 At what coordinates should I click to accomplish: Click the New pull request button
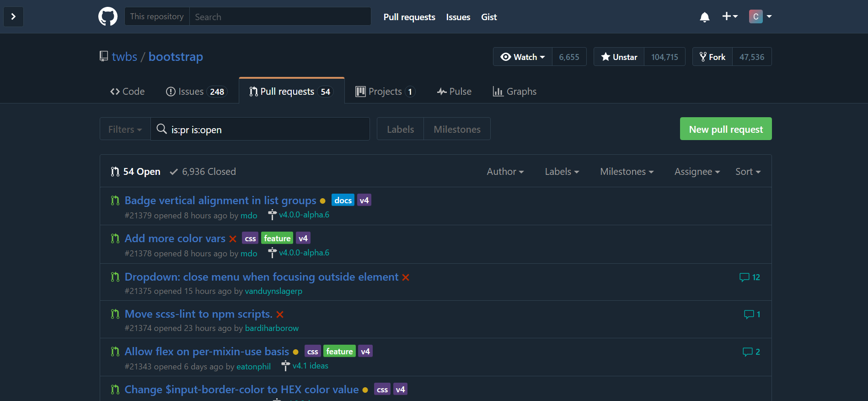pyautogui.click(x=726, y=129)
